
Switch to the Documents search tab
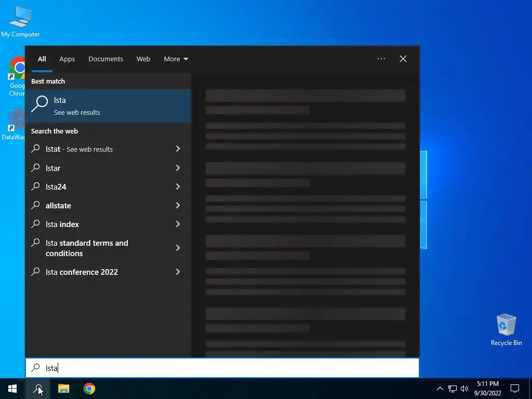pos(105,59)
